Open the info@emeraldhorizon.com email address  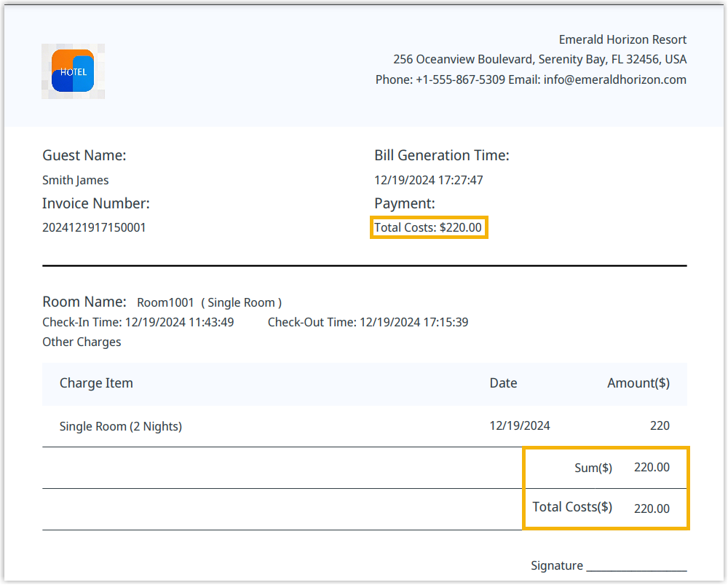(614, 79)
